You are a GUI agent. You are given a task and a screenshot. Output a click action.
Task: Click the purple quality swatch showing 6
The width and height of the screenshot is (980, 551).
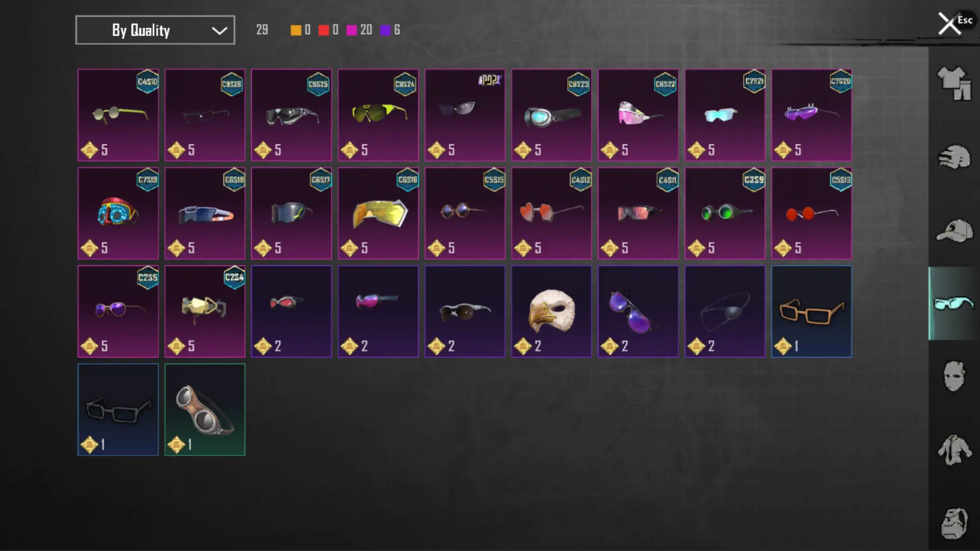click(x=385, y=30)
